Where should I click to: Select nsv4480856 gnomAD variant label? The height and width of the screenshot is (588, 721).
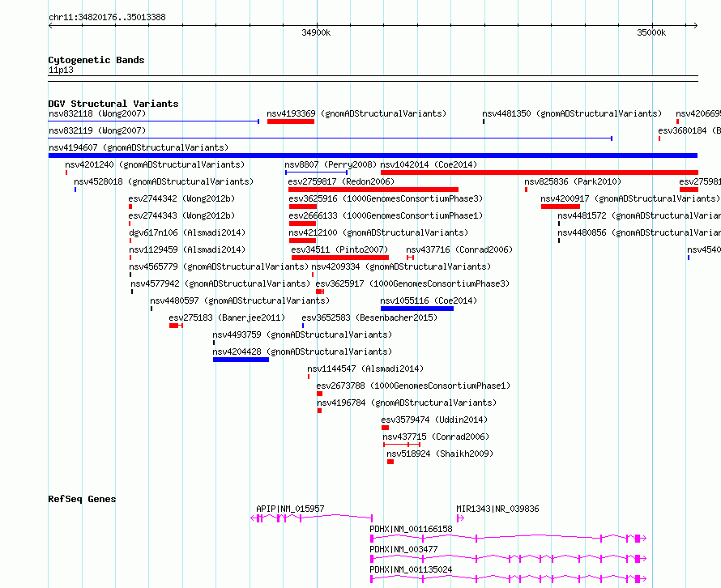(x=639, y=232)
